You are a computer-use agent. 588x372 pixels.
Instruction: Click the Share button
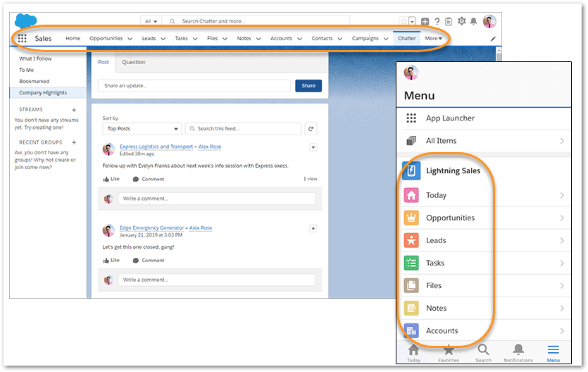(308, 86)
